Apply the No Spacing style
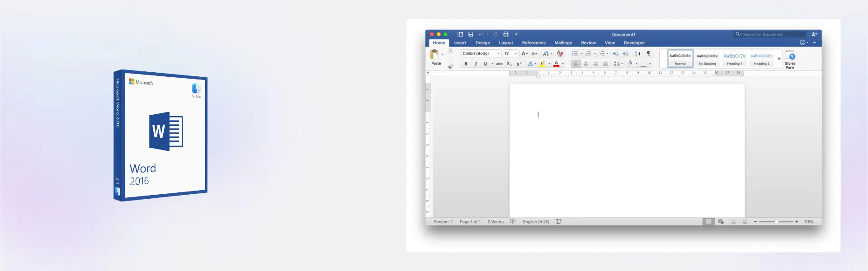The height and width of the screenshot is (271, 868). tap(707, 59)
